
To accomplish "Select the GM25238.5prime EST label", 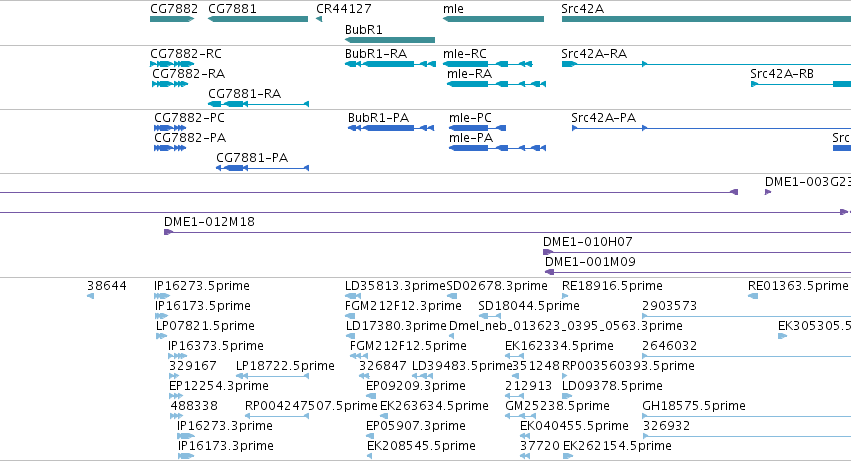I will point(557,406).
